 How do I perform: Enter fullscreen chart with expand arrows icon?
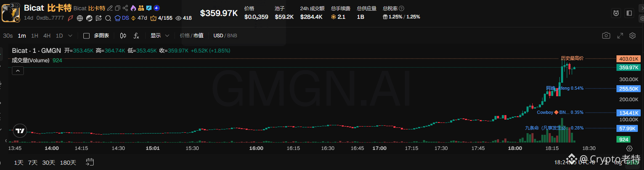(620, 36)
